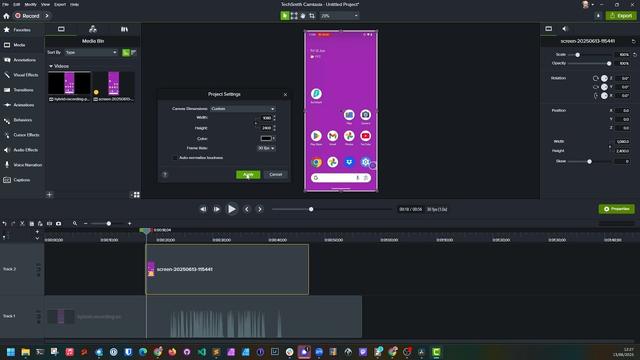Click the Project Settings canvas Color swatch
The height and width of the screenshot is (360, 640).
[x=266, y=138]
